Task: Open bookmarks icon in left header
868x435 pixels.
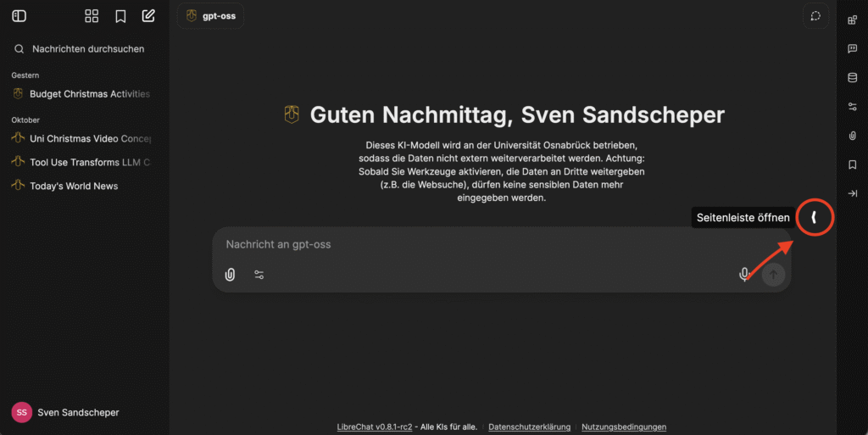Action: [120, 16]
